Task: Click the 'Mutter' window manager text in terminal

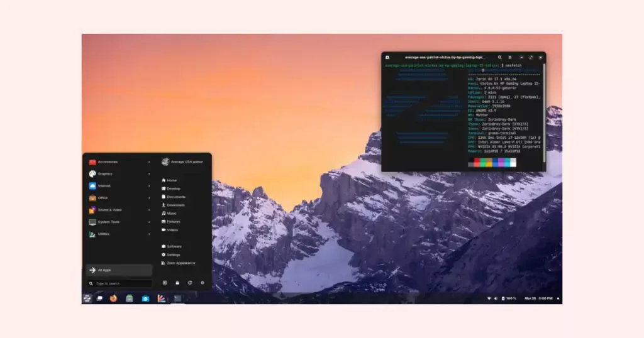Action: (482, 115)
